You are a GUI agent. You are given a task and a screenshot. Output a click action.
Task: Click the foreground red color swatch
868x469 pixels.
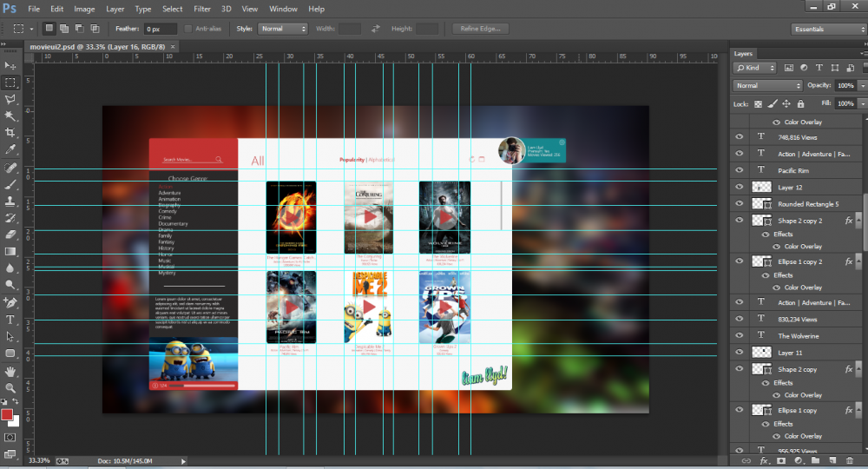pos(7,415)
